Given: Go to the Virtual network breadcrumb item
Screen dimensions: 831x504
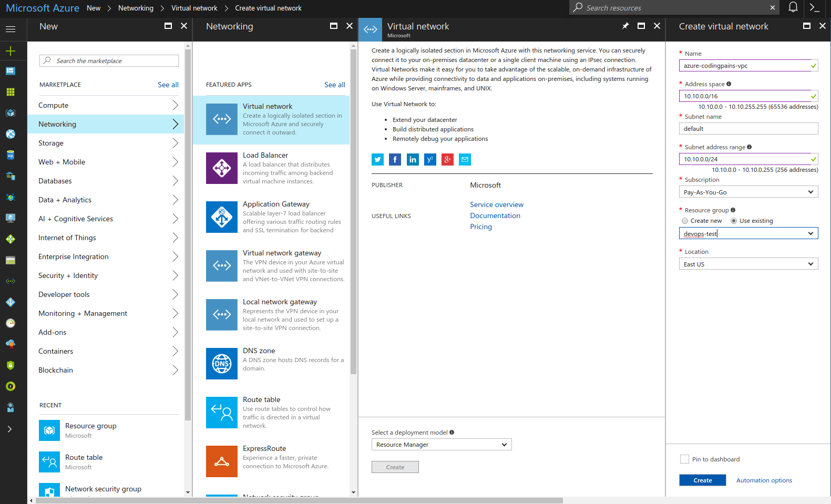Looking at the screenshot, I should pyautogui.click(x=194, y=8).
